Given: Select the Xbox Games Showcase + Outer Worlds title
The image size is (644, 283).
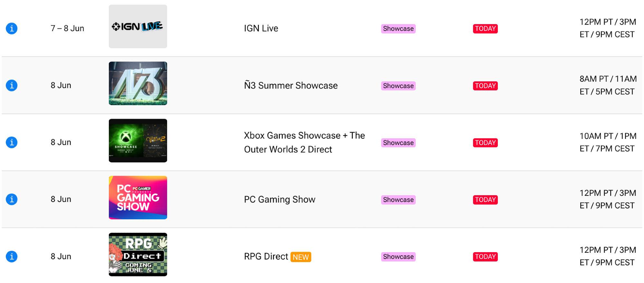Looking at the screenshot, I should 304,142.
